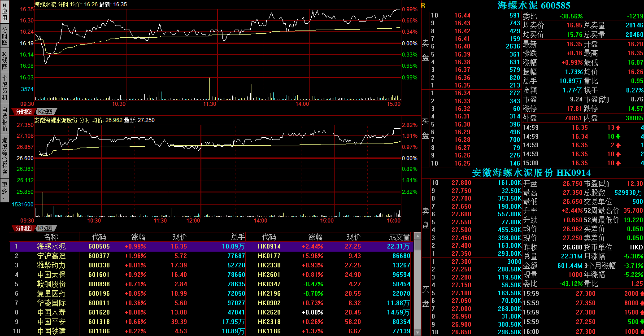Click the 52周最低价 label
Viewport: 644px width, 336px height.
tap(602, 220)
